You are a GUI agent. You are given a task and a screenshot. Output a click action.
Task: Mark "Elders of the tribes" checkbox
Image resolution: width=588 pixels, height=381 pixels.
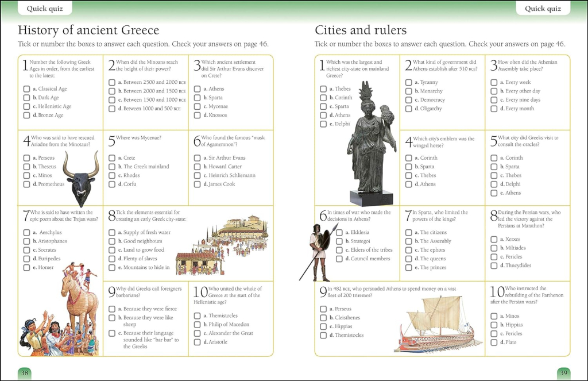coord(339,250)
